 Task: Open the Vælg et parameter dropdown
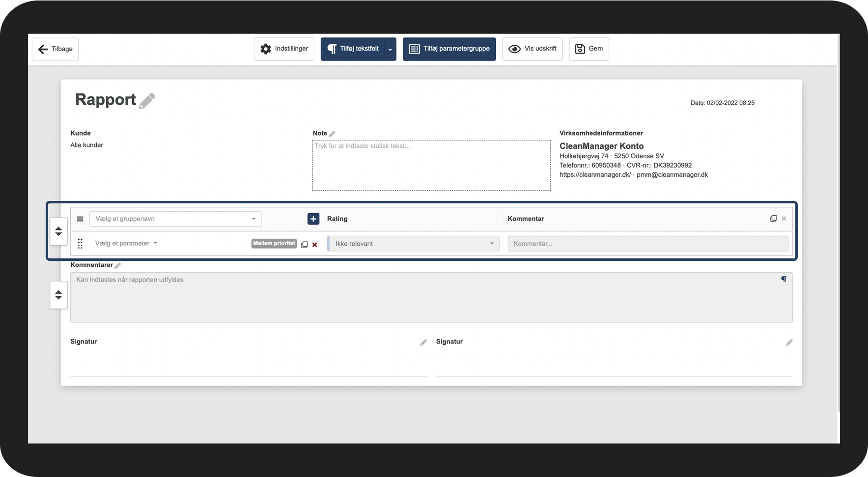pyautogui.click(x=126, y=243)
